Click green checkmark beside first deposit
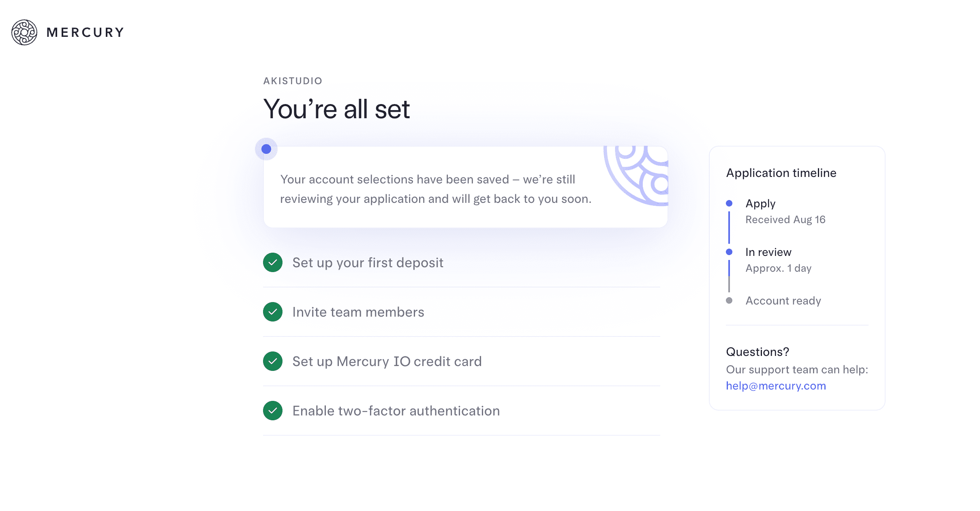Image resolution: width=980 pixels, height=511 pixels. (x=273, y=262)
